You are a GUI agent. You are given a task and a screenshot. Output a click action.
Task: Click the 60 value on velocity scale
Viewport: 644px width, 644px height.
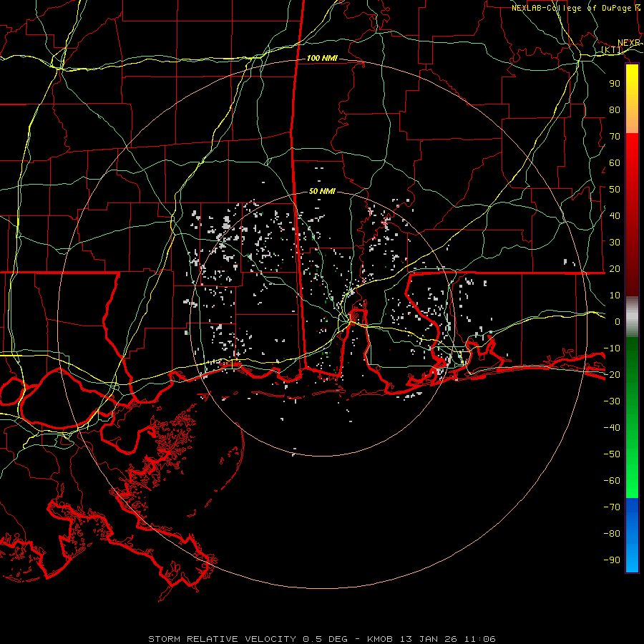[x=615, y=163]
